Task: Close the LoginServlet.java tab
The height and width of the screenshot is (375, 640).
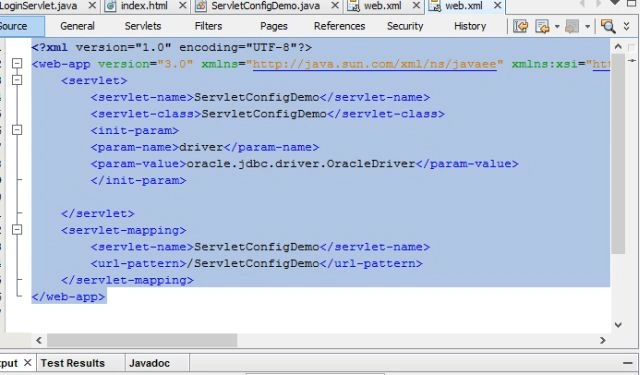Action: (93, 5)
